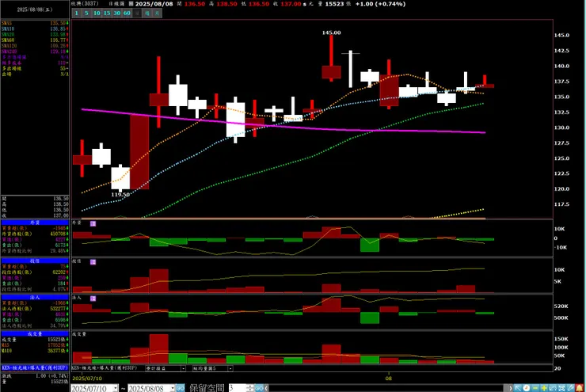586x392 pixels.
Task: Click the 2025/08/08 date in the header
Action: coord(154,4)
